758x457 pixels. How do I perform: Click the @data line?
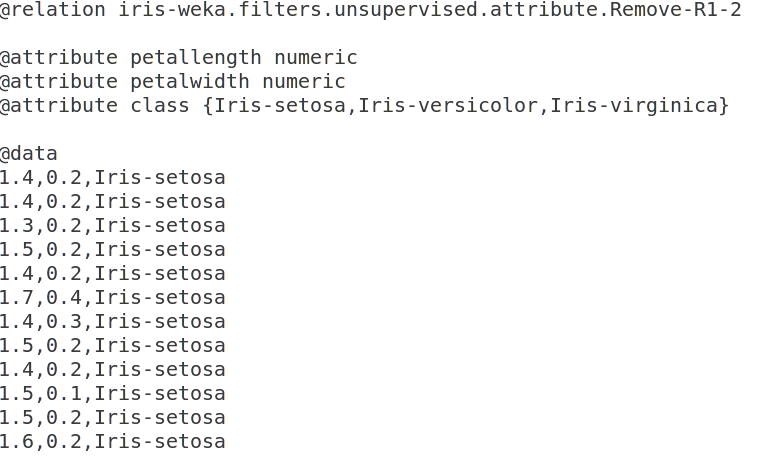point(29,154)
